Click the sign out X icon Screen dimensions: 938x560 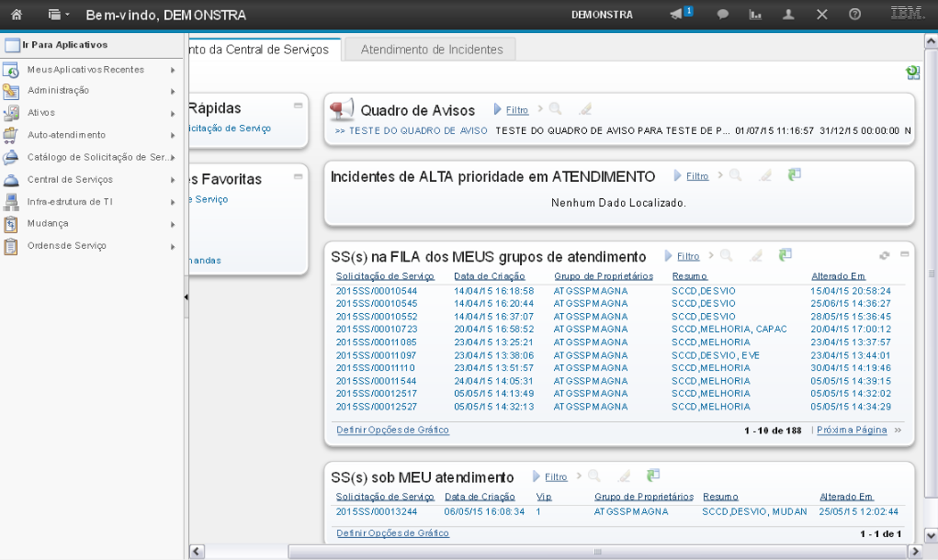pyautogui.click(x=821, y=16)
